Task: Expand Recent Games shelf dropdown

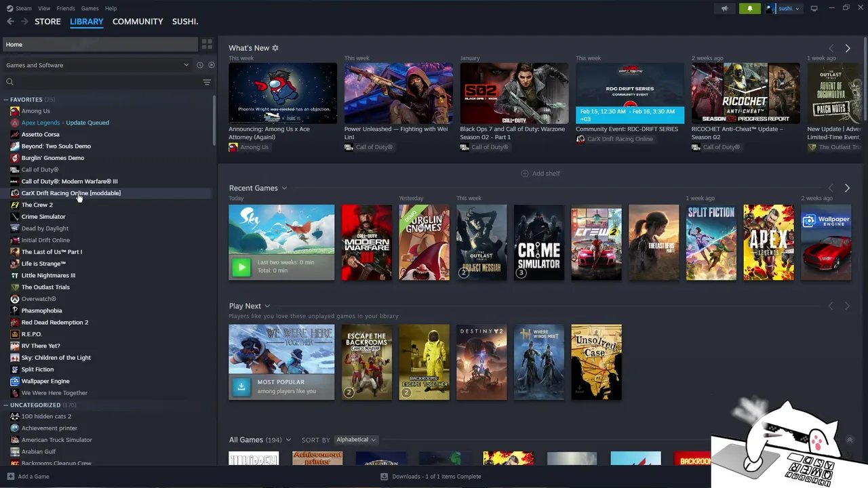Action: (x=284, y=188)
